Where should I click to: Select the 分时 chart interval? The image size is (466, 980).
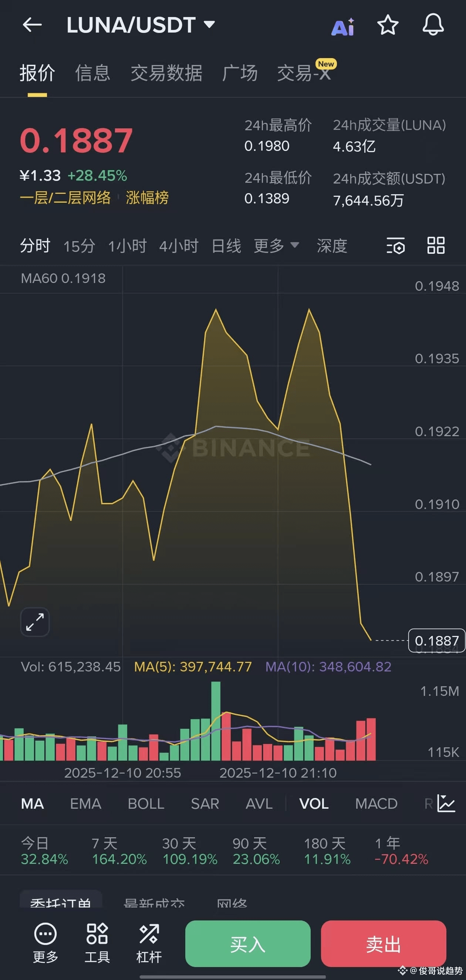35,246
